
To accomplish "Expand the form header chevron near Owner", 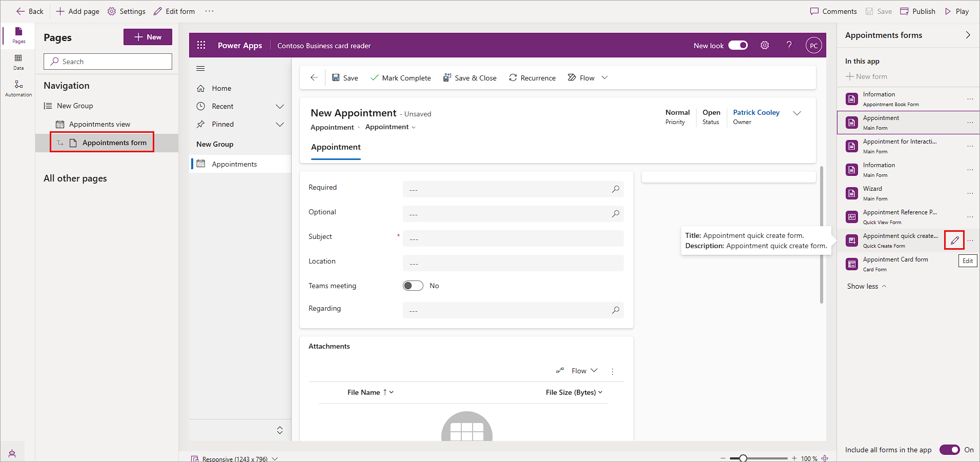I will (797, 113).
